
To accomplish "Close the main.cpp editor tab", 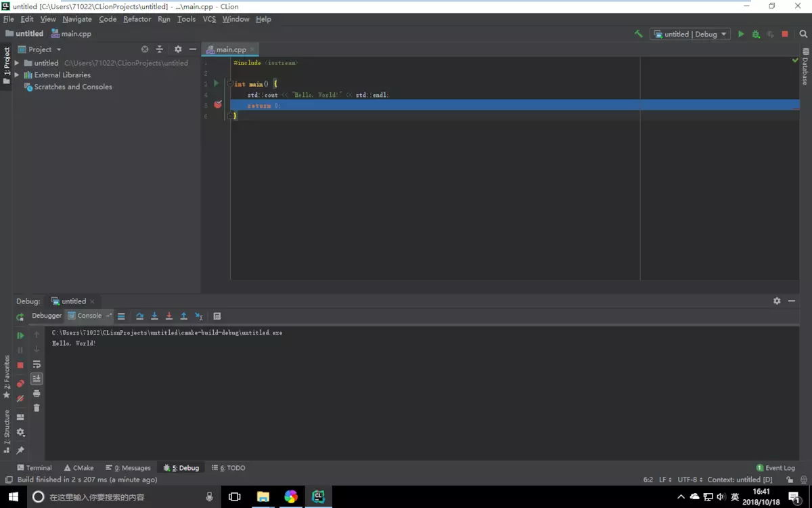I will [x=252, y=49].
